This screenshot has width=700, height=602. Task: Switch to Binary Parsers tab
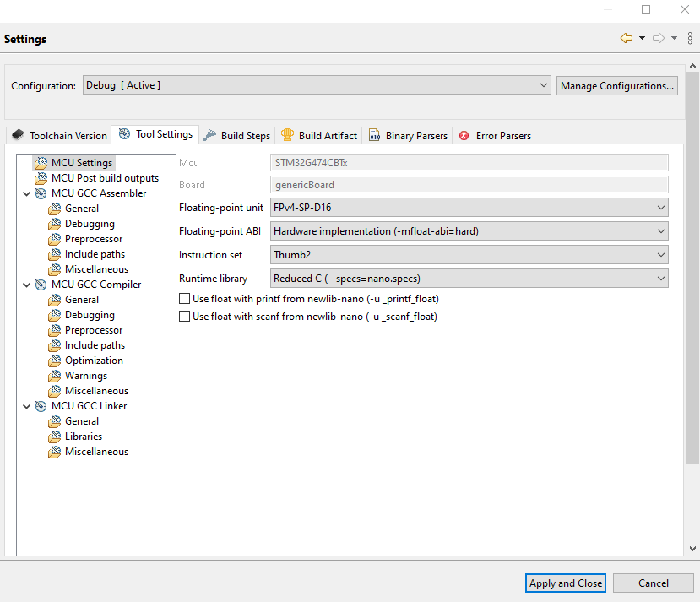pyautogui.click(x=408, y=136)
